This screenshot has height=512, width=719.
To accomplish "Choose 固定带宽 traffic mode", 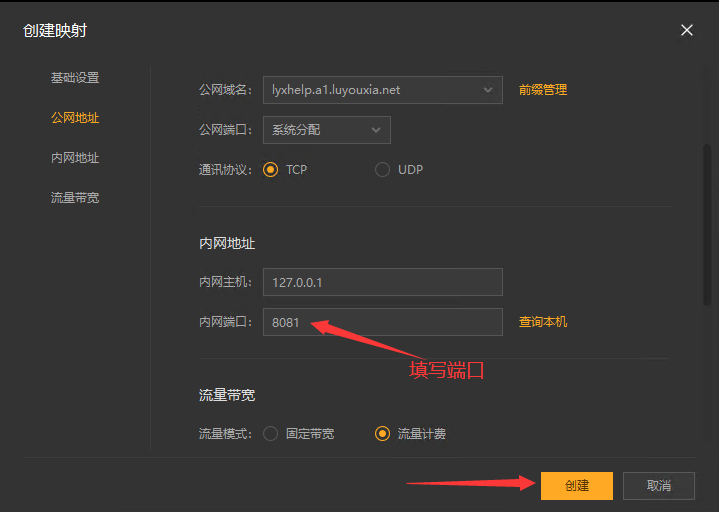I will (x=271, y=434).
